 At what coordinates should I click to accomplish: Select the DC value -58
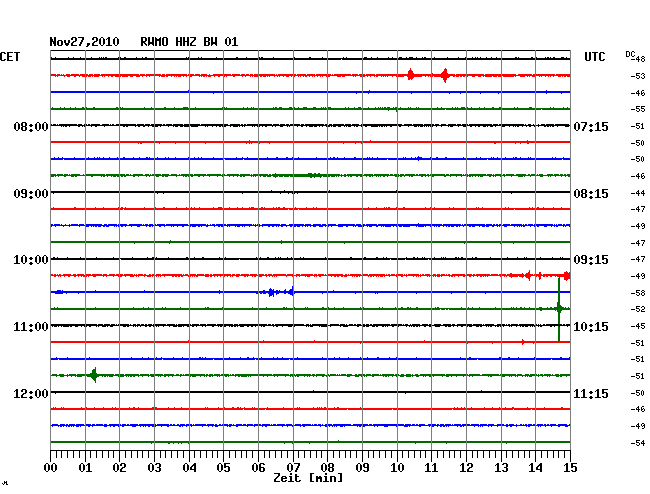(x=638, y=293)
